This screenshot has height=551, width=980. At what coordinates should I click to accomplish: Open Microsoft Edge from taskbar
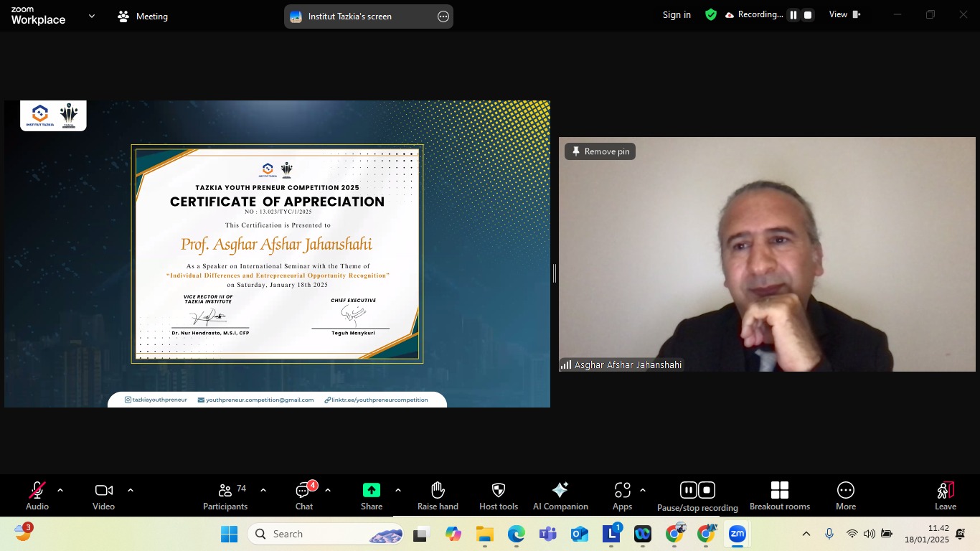pyautogui.click(x=517, y=534)
